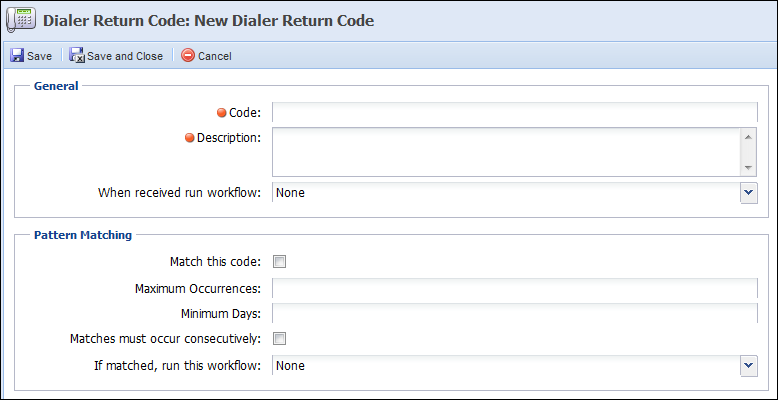
Task: Click the required marker beside Code
Action: [222, 113]
